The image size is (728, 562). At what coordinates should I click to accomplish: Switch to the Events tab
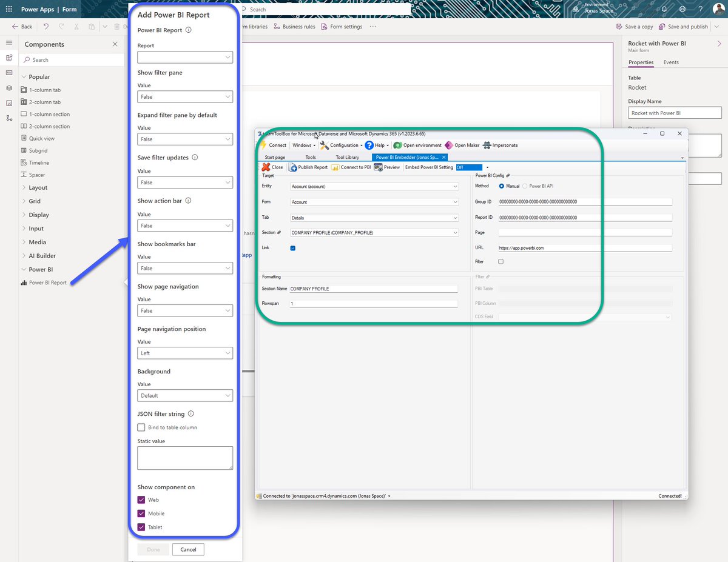(x=671, y=62)
